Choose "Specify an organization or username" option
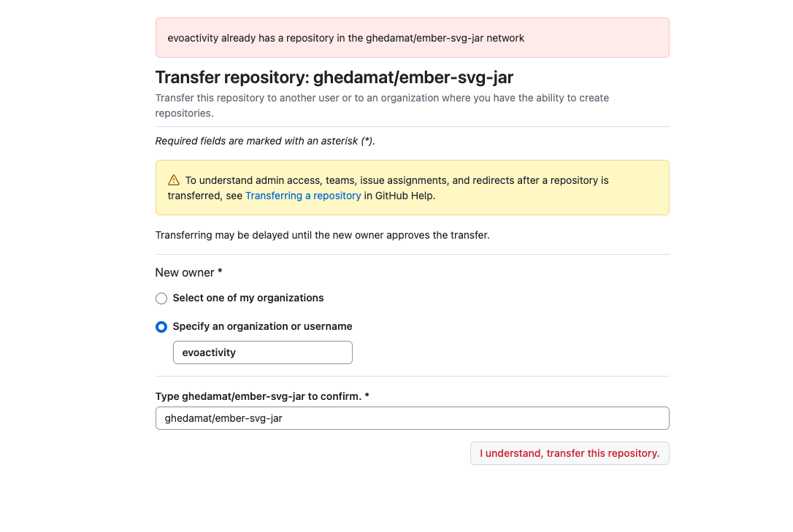 161,327
